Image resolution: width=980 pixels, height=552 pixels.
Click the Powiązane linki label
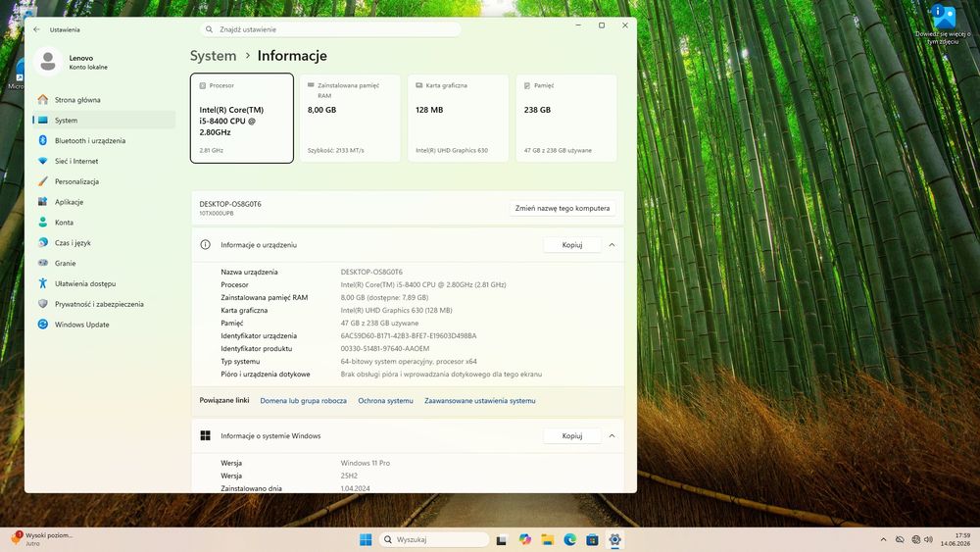pos(224,400)
